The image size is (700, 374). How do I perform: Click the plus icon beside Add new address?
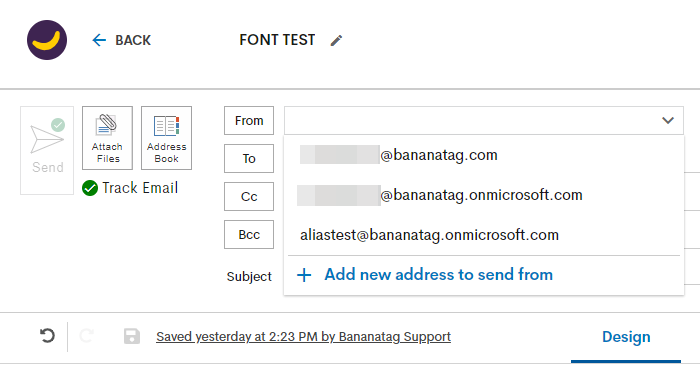coord(304,275)
